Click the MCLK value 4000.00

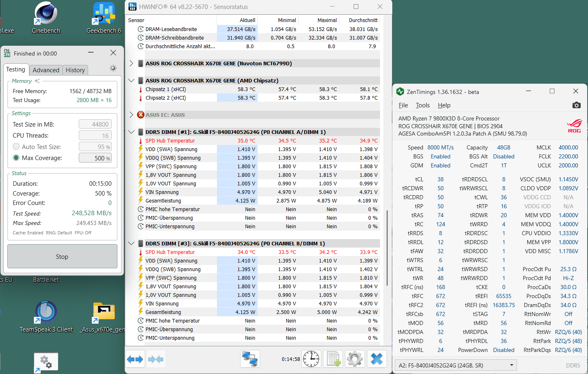coord(568,147)
